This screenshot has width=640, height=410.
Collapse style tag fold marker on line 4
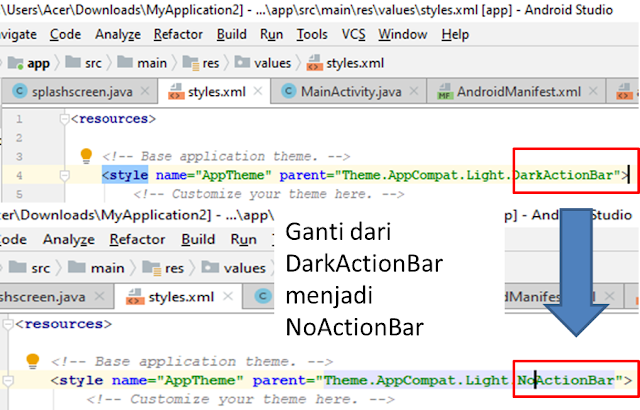click(x=64, y=175)
